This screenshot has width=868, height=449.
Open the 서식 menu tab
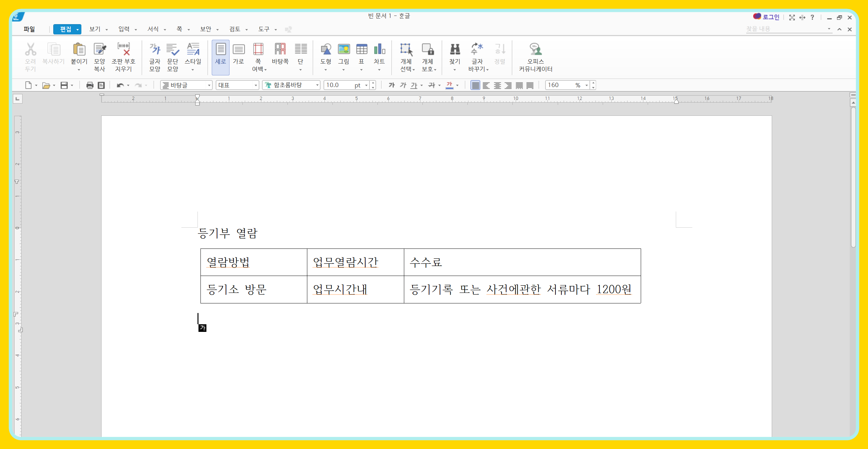pyautogui.click(x=153, y=29)
